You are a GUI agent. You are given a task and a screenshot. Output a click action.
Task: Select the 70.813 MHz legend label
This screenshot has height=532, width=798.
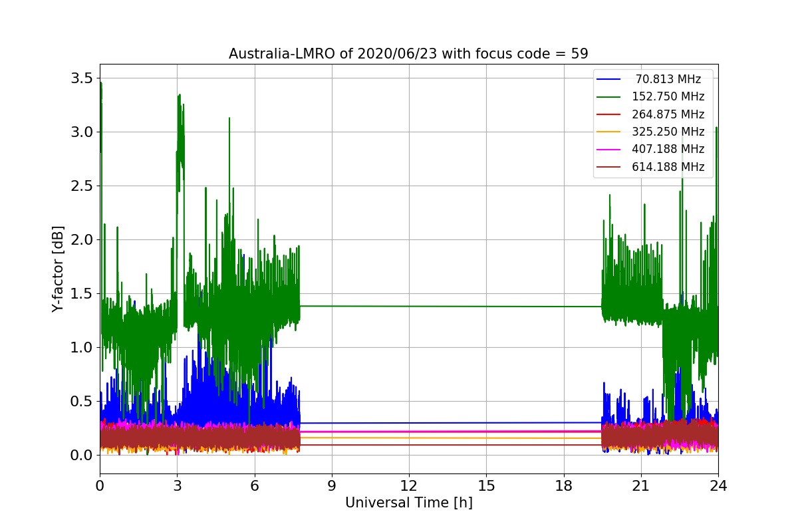point(668,79)
